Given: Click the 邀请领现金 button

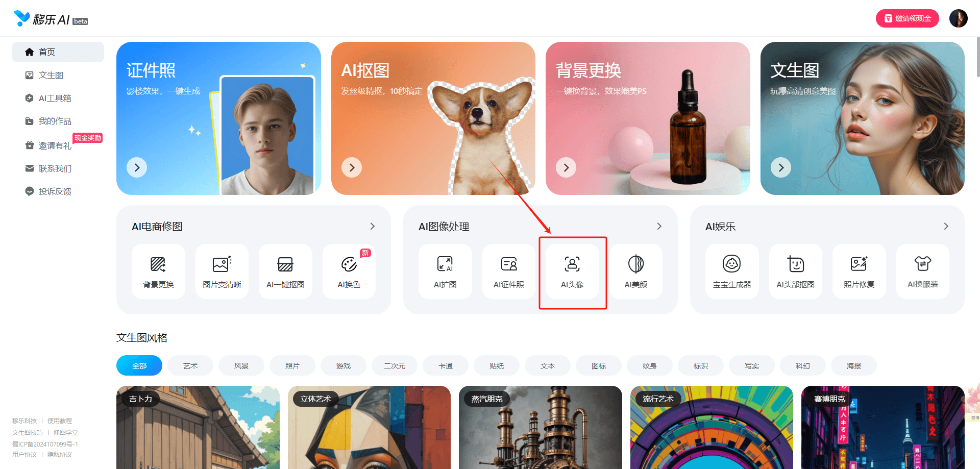Looking at the screenshot, I should (908, 18).
